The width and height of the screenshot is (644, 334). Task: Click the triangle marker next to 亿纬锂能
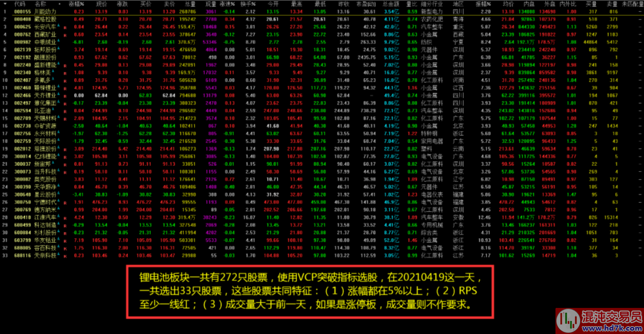(x=58, y=155)
